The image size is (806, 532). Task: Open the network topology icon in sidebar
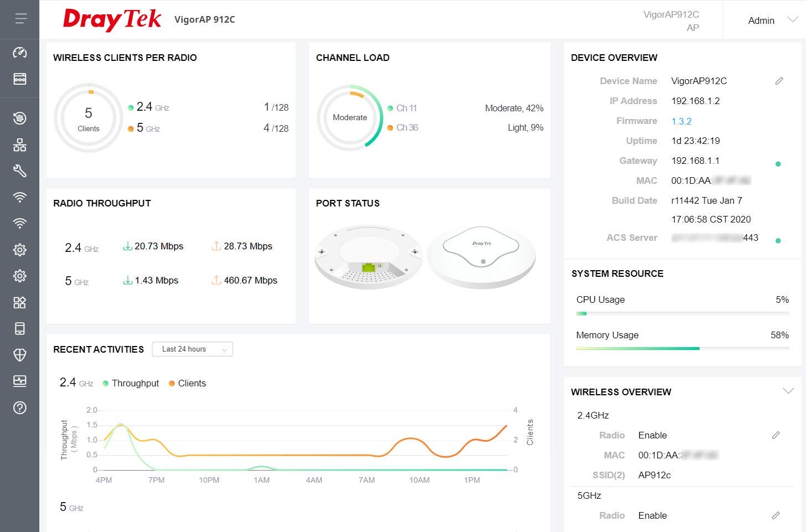tap(20, 145)
